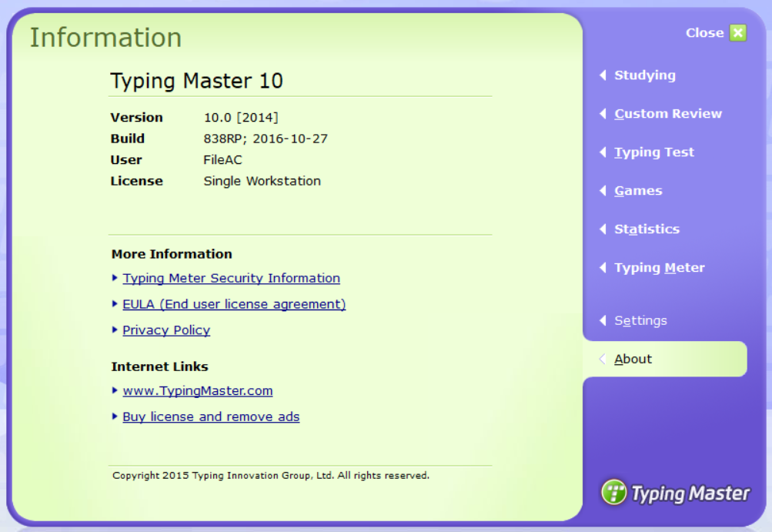Click the build value 838RP; 2016-10-27
The width and height of the screenshot is (772, 532).
266,139
